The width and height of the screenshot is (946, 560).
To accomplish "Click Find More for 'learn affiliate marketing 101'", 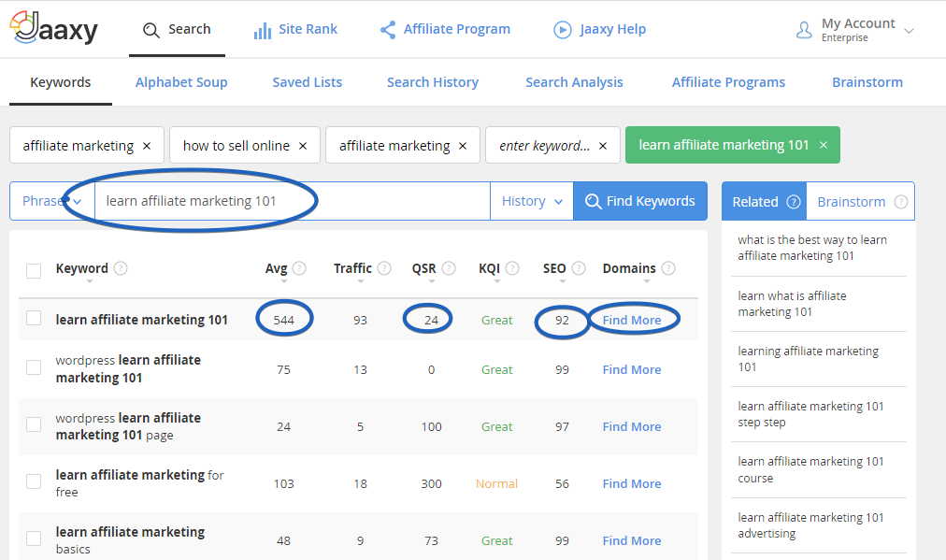I will point(632,320).
